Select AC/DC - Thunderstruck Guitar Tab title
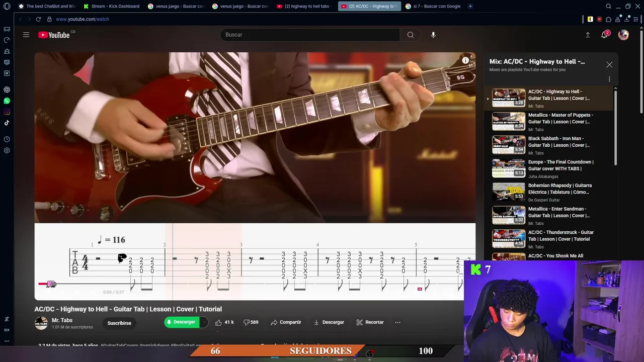The width and height of the screenshot is (644, 362). coord(561,236)
